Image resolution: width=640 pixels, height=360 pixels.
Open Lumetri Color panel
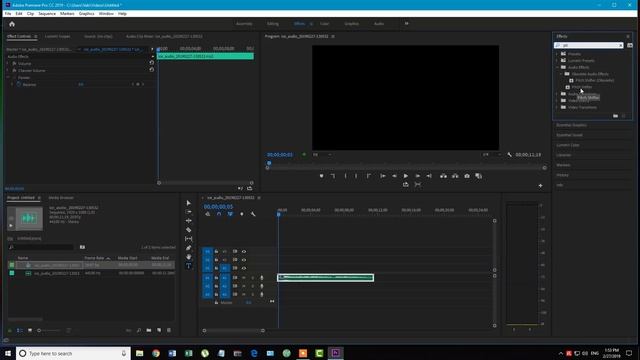point(568,145)
